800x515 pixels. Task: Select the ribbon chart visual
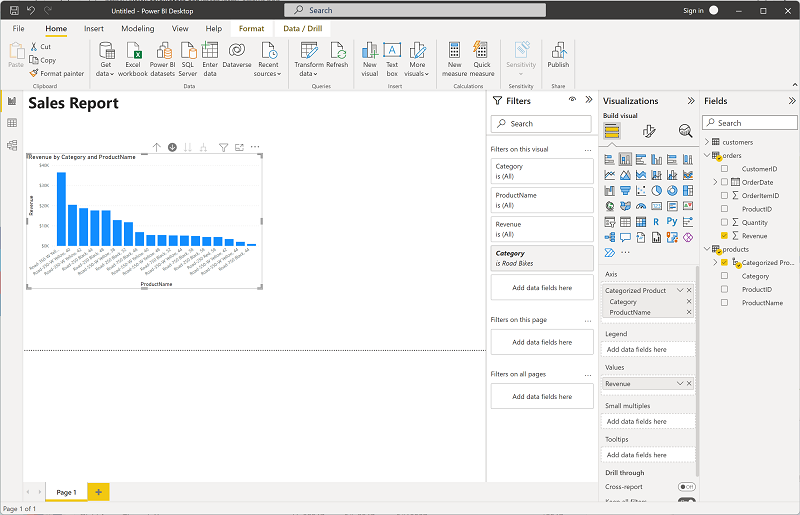688,175
